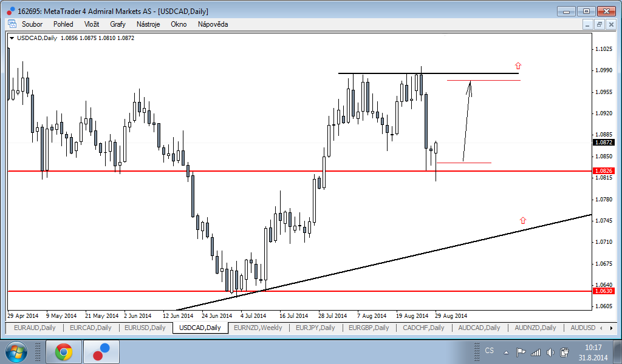Switch to the AUDNZD,Daily chart tab
This screenshot has width=622, height=364.
tap(535, 328)
